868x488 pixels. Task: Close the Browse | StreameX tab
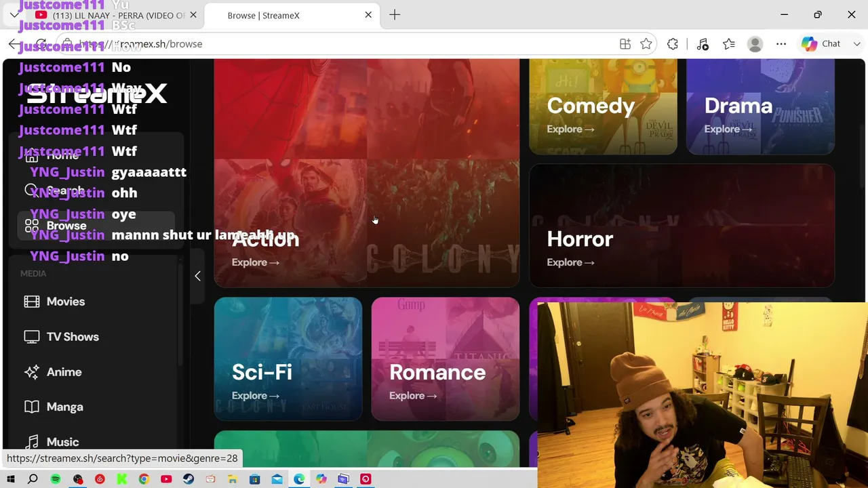[368, 15]
